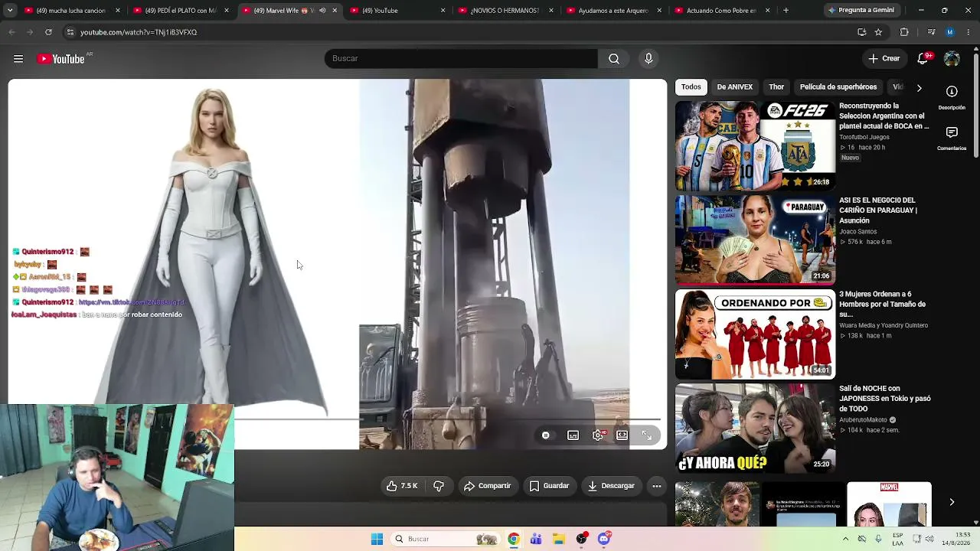Save the video with Guardar

[x=550, y=486]
